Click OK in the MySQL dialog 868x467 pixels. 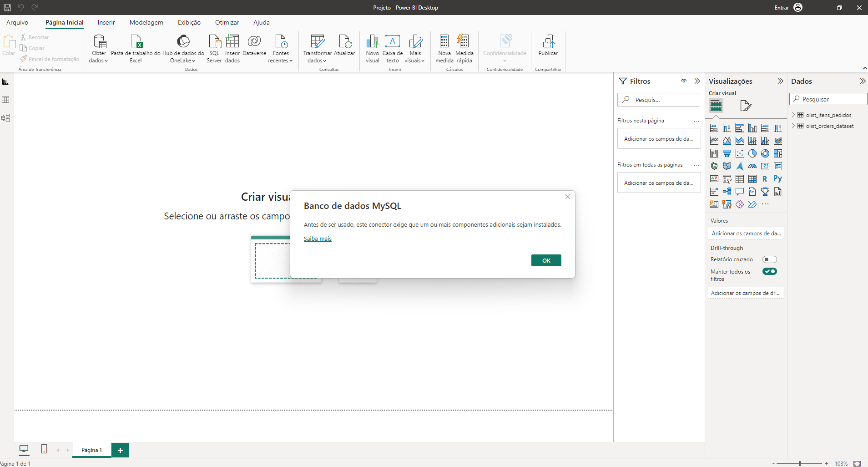(x=546, y=260)
